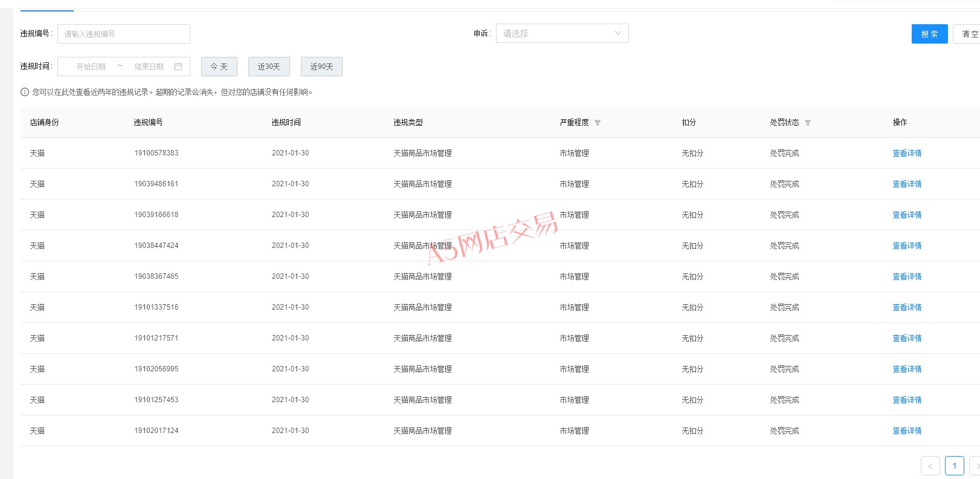Image resolution: width=980 pixels, height=479 pixels.
Task: Select the 今天 date filter
Action: pyautogui.click(x=219, y=67)
